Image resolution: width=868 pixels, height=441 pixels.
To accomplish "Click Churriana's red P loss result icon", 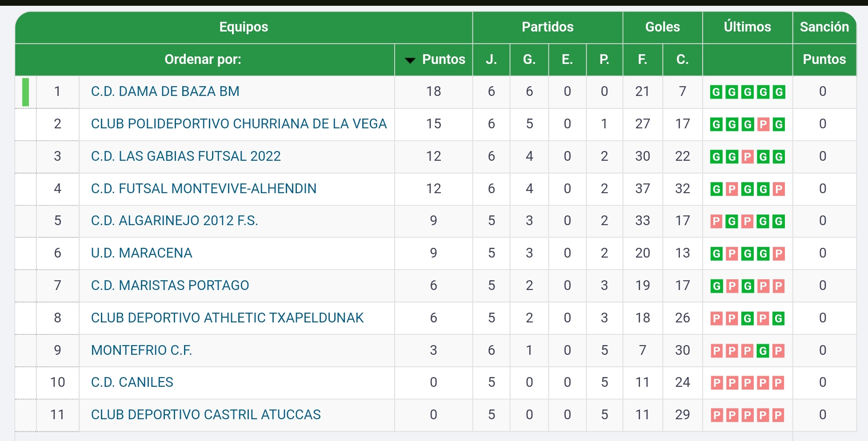I will tap(763, 124).
